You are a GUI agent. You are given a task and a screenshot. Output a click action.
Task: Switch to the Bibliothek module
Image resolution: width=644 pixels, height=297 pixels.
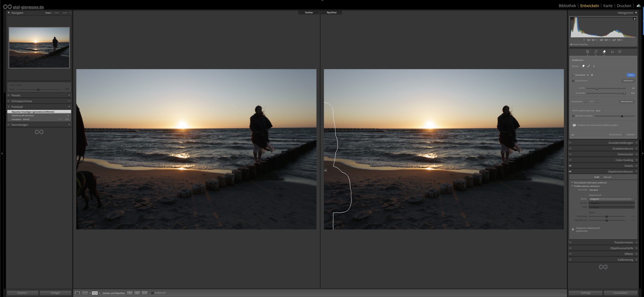point(567,6)
